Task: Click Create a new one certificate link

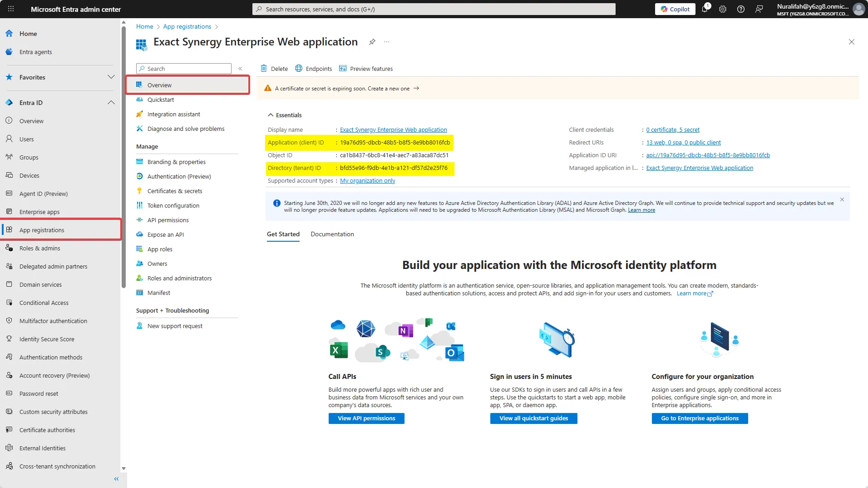Action: (389, 88)
